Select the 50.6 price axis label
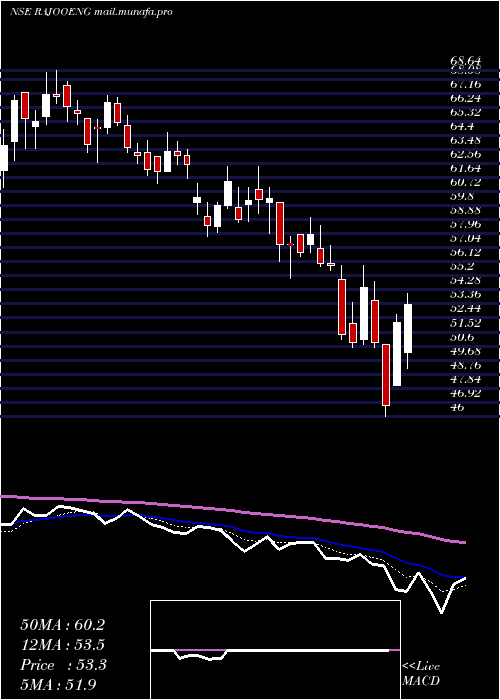The image size is (500, 700). pos(462,337)
